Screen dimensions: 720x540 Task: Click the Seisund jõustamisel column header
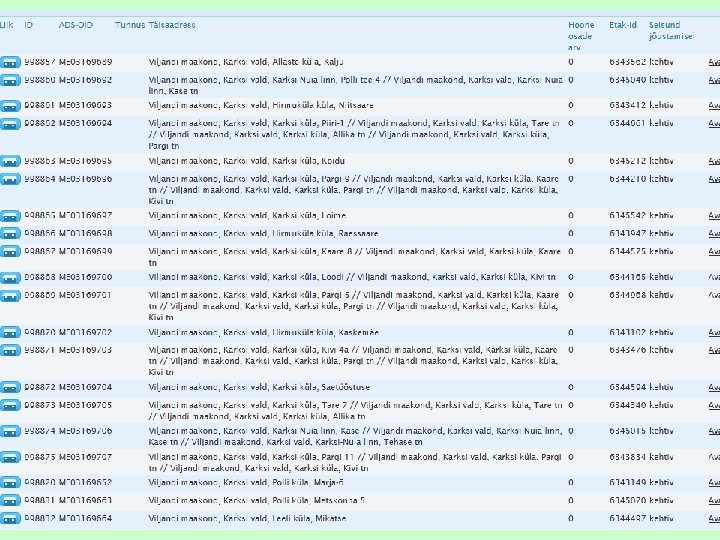[671, 31]
